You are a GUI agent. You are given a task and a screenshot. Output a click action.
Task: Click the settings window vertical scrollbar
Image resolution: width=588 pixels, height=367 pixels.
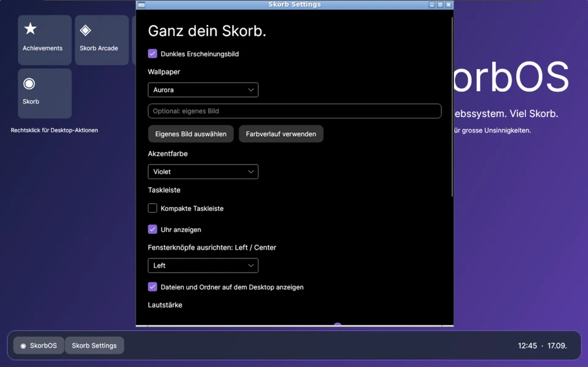pos(452,107)
